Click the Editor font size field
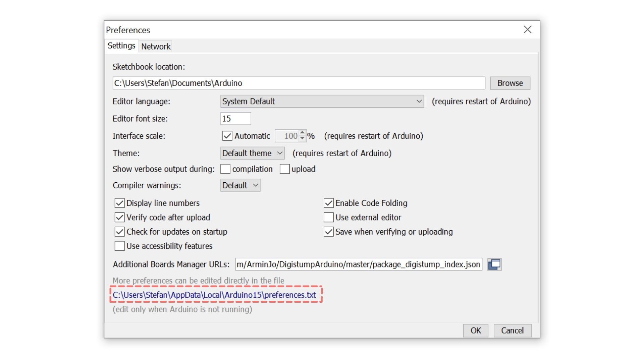Screen dimensions: 644x362 click(235, 119)
